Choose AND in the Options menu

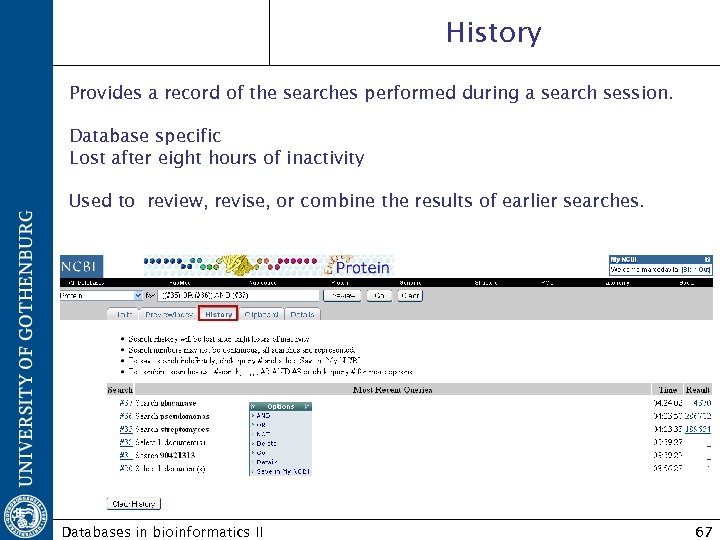[x=263, y=416]
